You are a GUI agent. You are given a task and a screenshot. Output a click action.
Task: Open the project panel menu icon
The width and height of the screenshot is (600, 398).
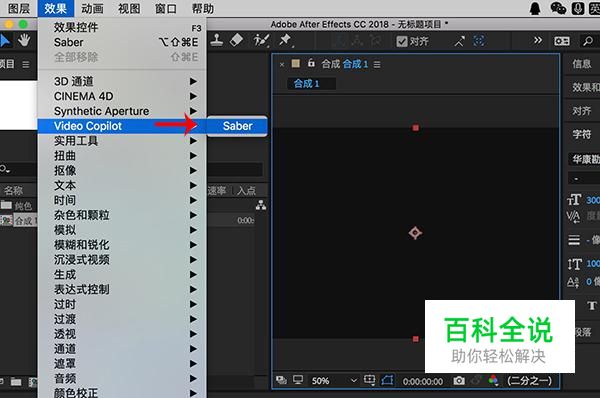click(26, 64)
